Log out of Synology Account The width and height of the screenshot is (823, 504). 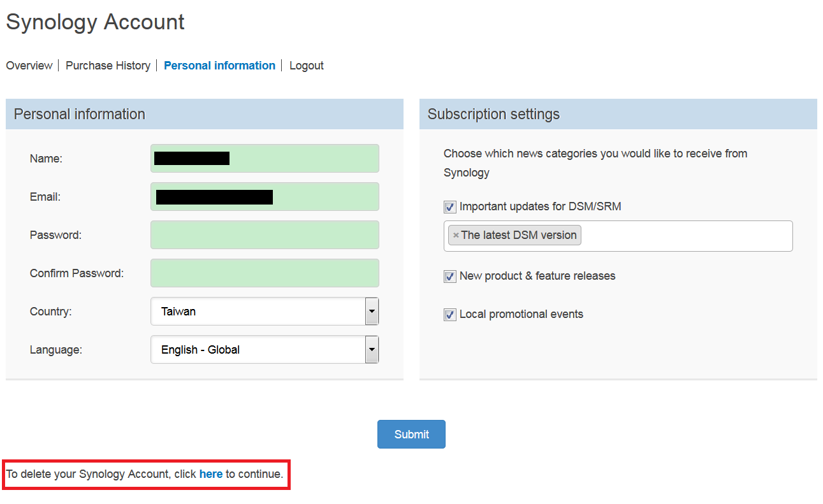(x=307, y=66)
